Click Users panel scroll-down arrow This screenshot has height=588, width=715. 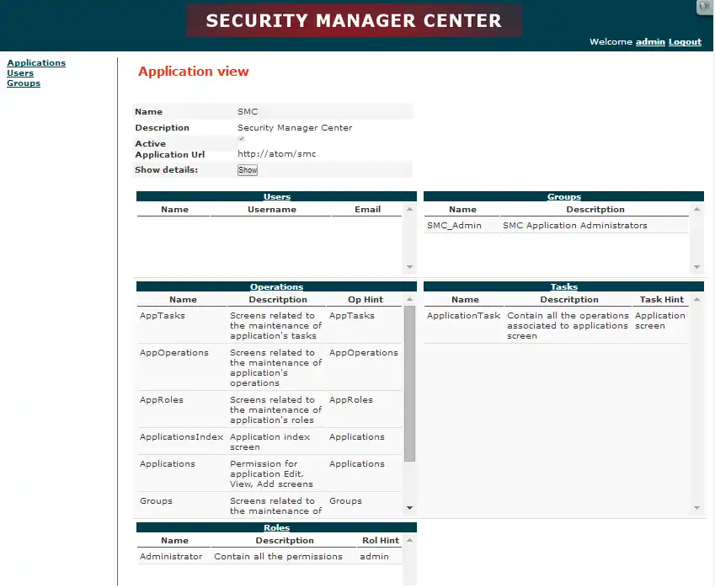point(409,267)
